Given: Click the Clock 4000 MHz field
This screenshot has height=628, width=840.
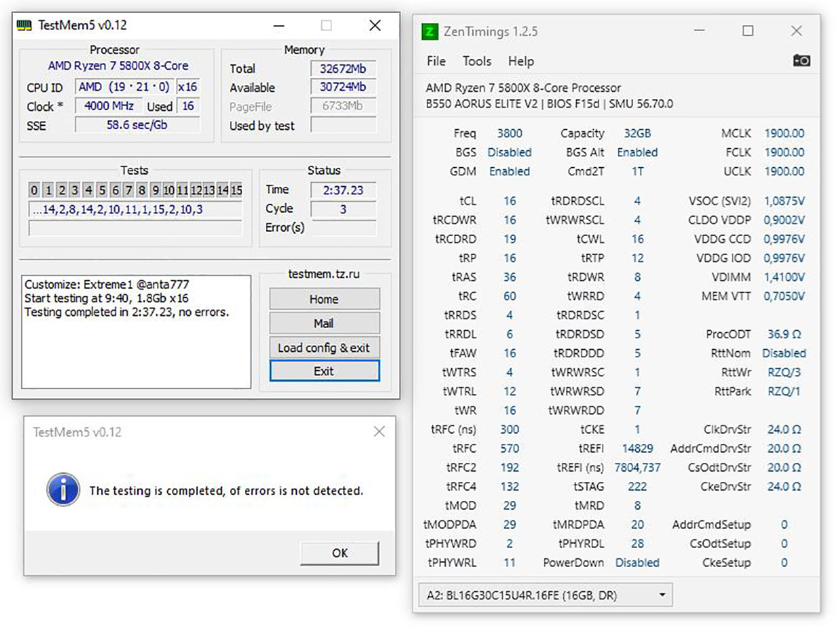Looking at the screenshot, I should 109,106.
